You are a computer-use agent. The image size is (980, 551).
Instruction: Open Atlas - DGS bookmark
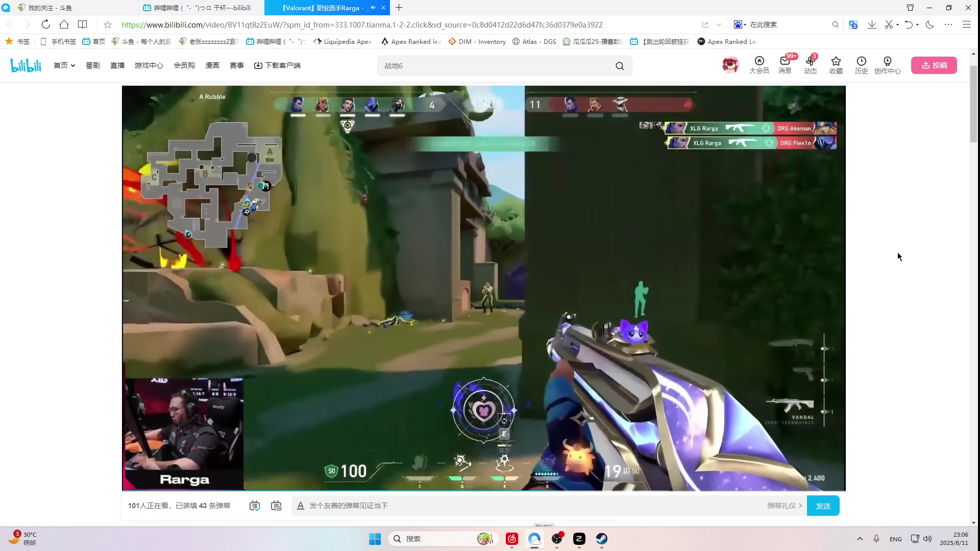(x=534, y=41)
